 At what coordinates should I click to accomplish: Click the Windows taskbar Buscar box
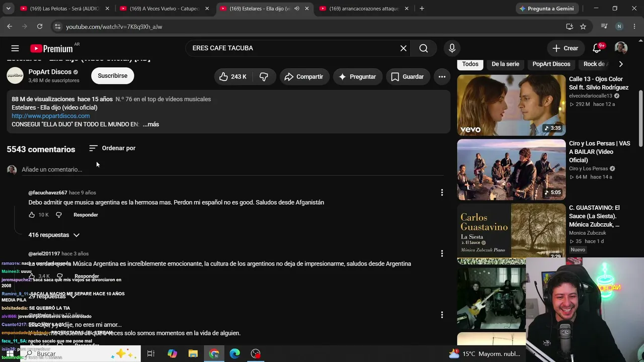80,354
